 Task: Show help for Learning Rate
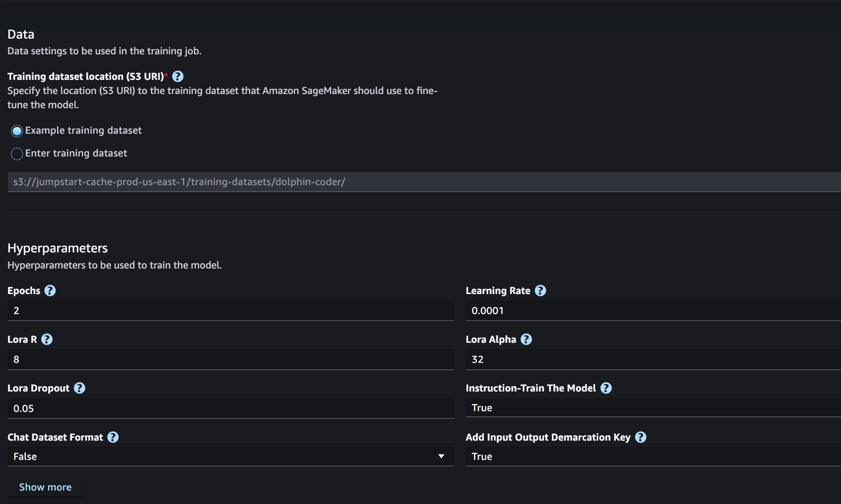(x=540, y=291)
